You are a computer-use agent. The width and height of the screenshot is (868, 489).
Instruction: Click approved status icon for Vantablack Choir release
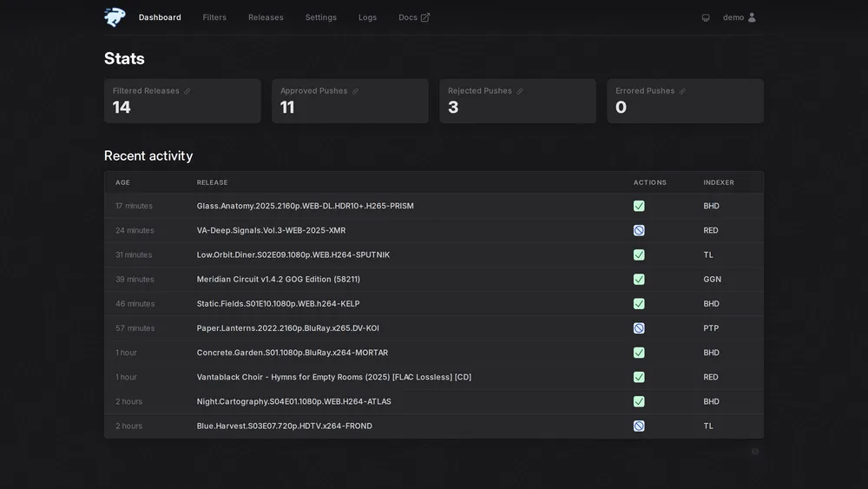[639, 377]
